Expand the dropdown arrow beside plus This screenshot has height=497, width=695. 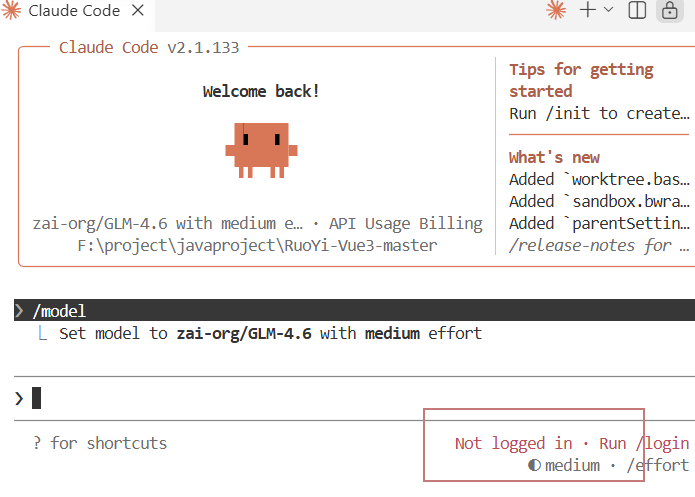click(609, 9)
